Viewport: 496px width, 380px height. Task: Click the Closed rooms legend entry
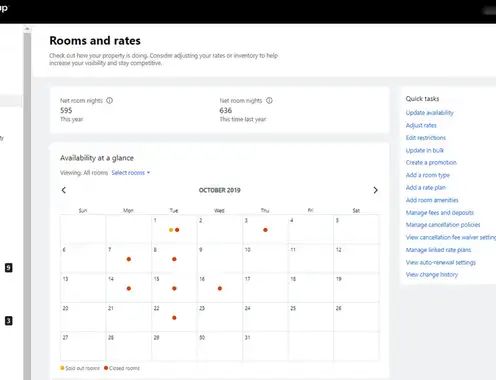122,368
